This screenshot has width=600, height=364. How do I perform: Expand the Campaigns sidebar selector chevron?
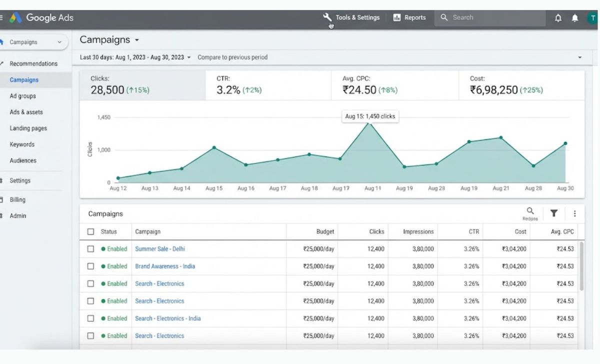point(59,42)
